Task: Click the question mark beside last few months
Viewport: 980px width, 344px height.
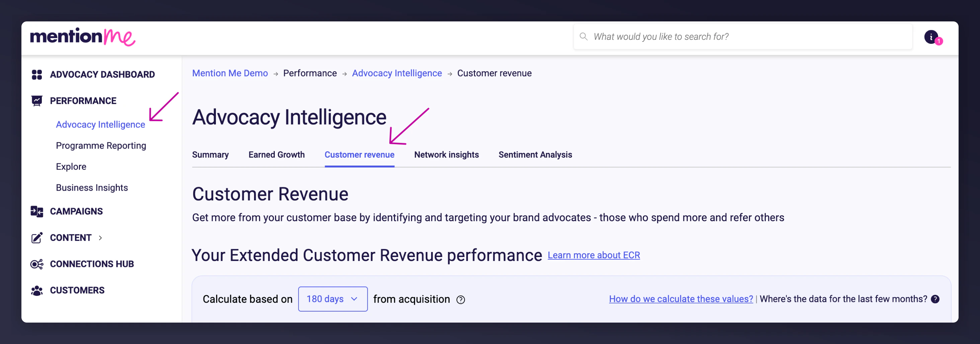Action: point(935,299)
